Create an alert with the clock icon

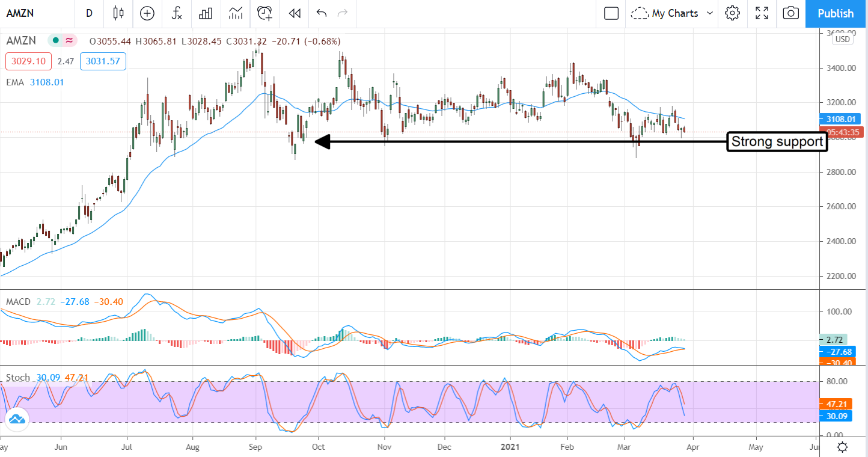point(264,13)
